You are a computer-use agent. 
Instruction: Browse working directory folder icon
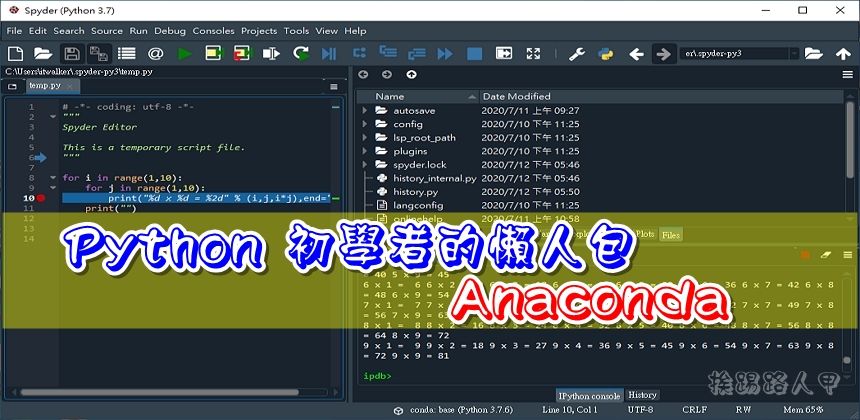click(813, 54)
